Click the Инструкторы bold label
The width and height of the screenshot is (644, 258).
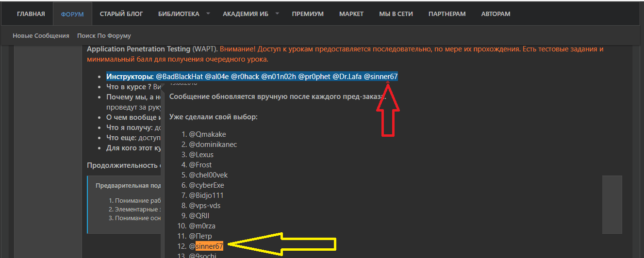click(x=130, y=77)
